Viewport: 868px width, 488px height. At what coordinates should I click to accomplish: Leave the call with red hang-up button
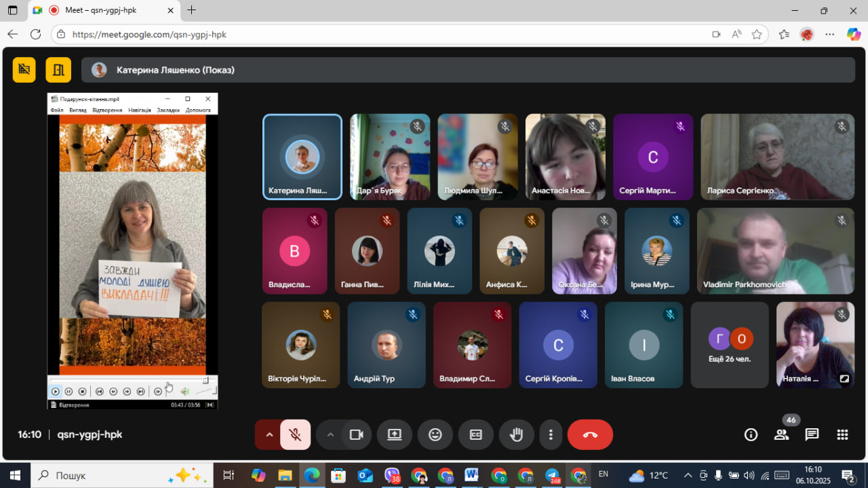[x=589, y=435]
